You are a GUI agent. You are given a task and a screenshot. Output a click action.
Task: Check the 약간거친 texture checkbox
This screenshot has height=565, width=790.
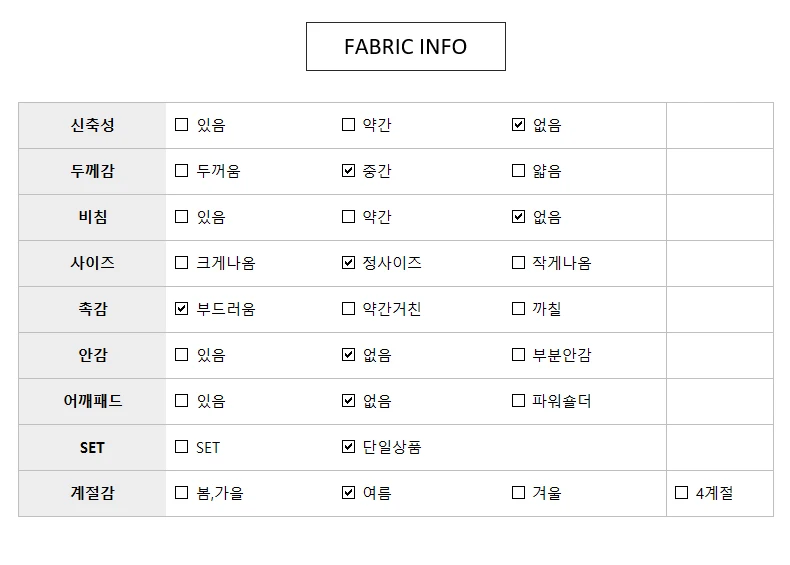click(348, 309)
